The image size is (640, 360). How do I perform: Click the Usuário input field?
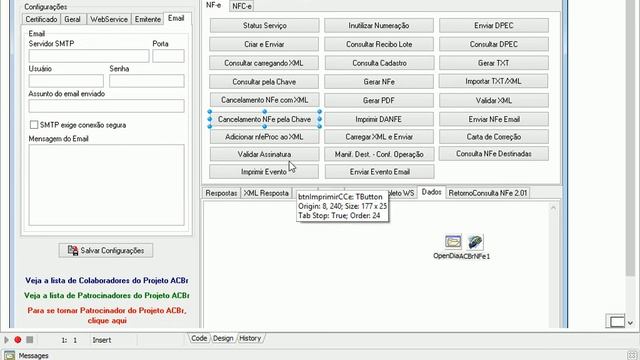point(66,81)
